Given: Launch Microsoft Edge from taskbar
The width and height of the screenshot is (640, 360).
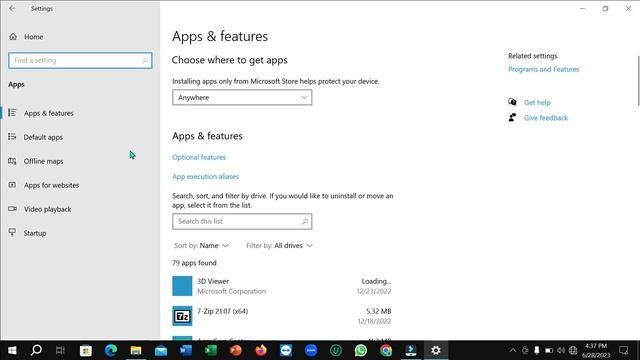Looking at the screenshot, I should [x=111, y=350].
